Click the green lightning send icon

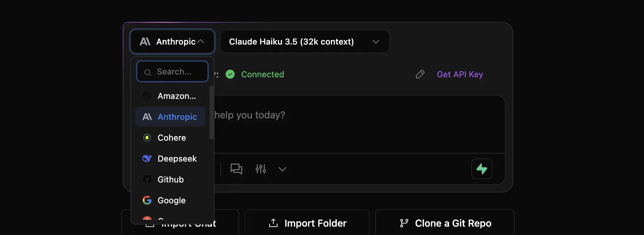tap(482, 169)
